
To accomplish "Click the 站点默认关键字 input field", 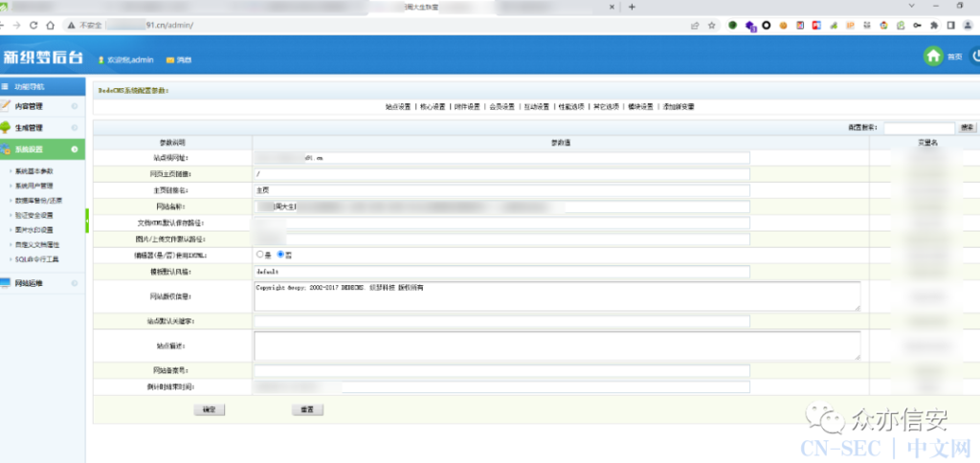I will click(501, 321).
